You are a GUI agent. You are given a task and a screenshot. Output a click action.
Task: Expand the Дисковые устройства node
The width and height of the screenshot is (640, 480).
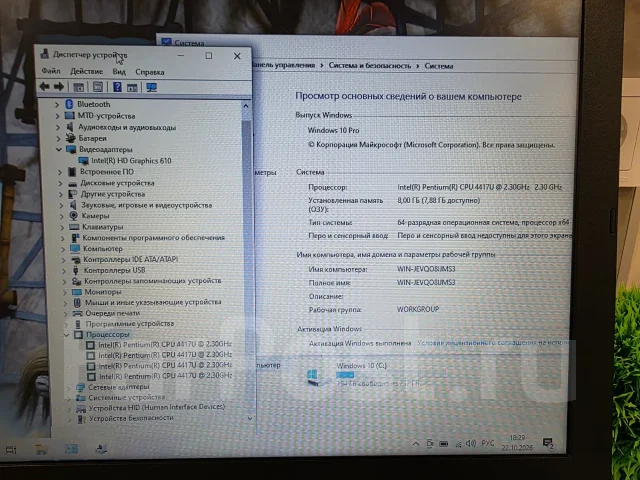pyautogui.click(x=60, y=183)
